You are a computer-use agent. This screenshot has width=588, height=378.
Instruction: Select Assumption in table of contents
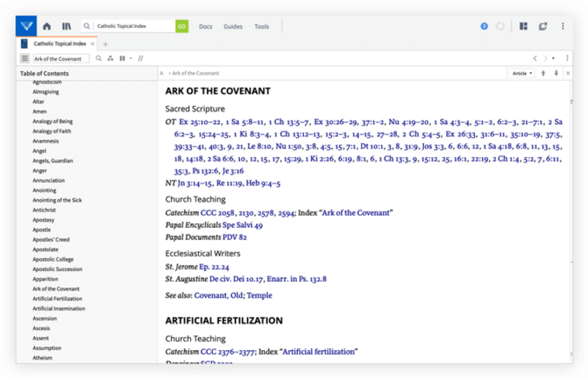(47, 348)
